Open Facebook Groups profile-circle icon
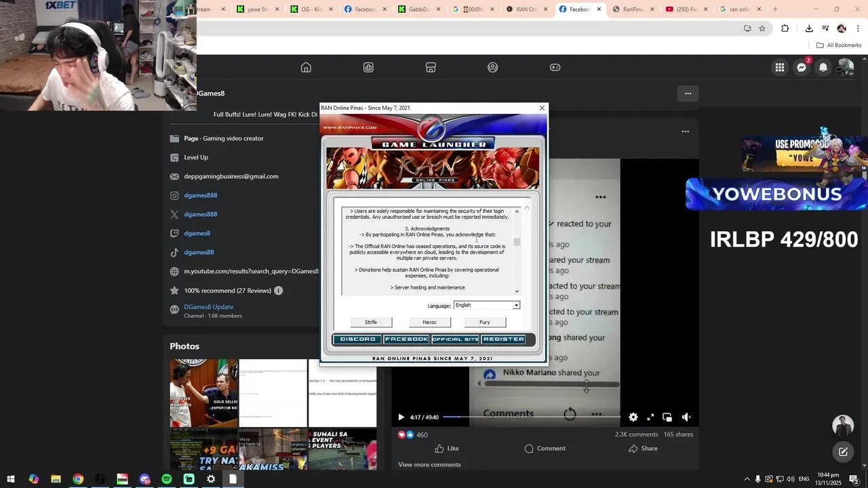The height and width of the screenshot is (488, 868). pyautogui.click(x=493, y=67)
